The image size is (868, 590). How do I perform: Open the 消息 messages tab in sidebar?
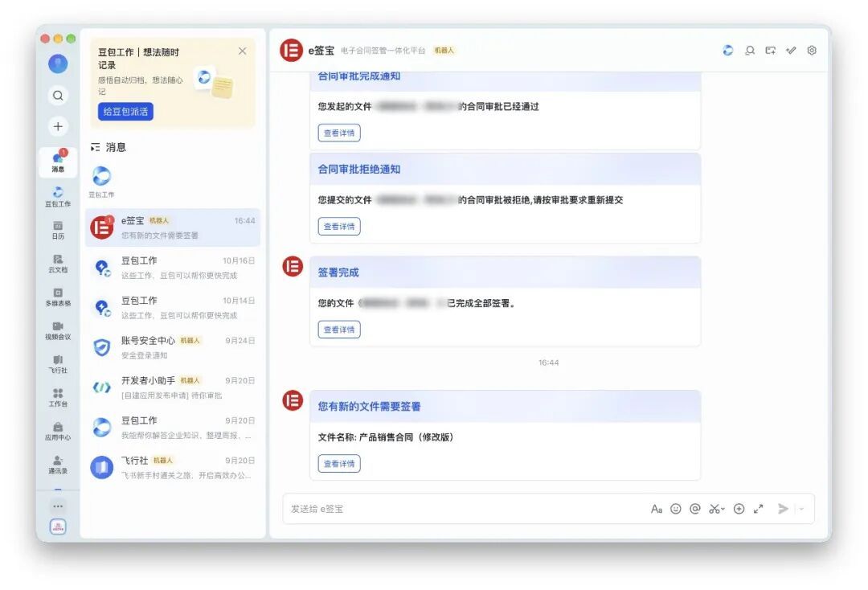pos(58,162)
